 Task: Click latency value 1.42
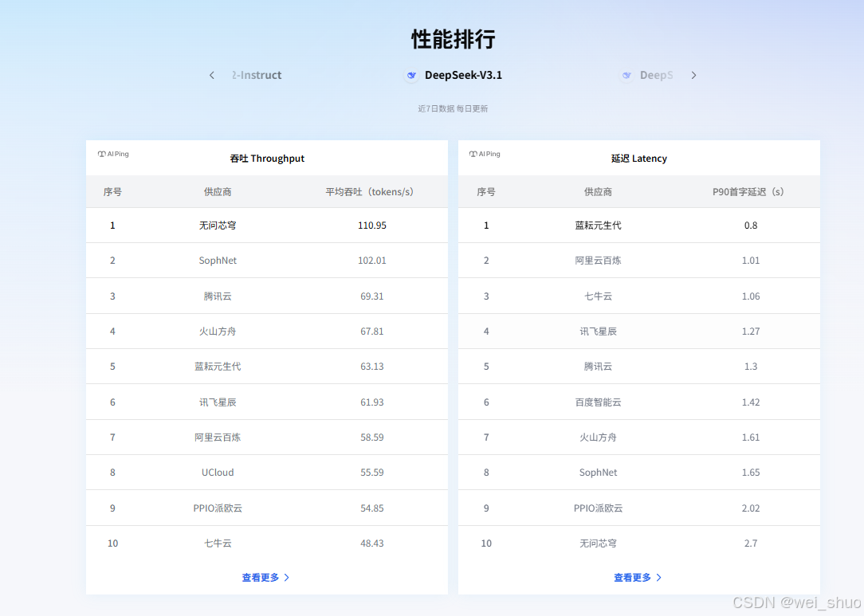(x=751, y=402)
